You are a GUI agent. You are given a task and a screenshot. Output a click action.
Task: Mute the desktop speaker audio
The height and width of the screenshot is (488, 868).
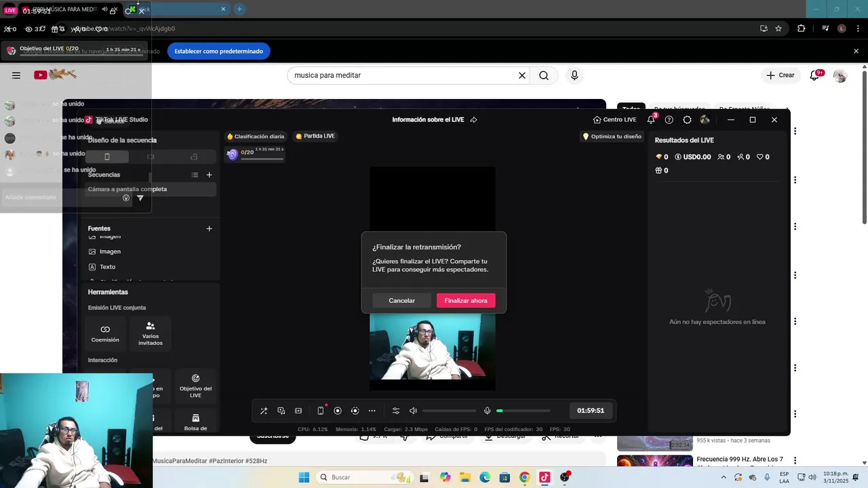[413, 411]
